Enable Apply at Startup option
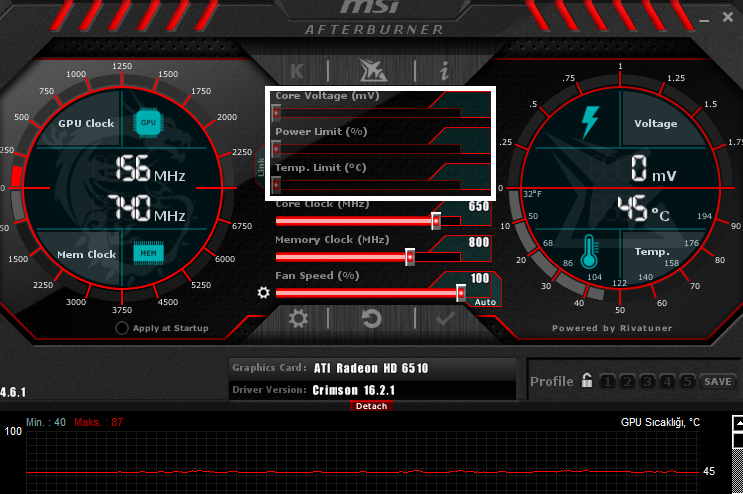The height and width of the screenshot is (494, 743). point(122,328)
